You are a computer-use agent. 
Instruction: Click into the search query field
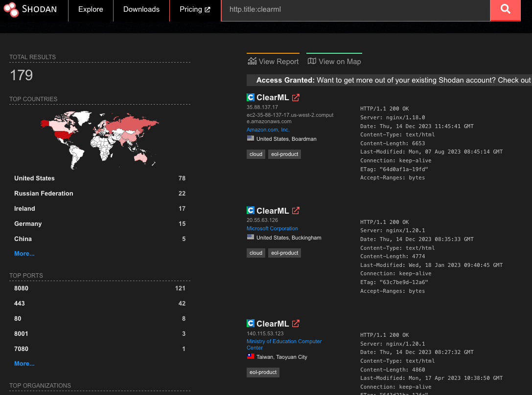tap(356, 10)
